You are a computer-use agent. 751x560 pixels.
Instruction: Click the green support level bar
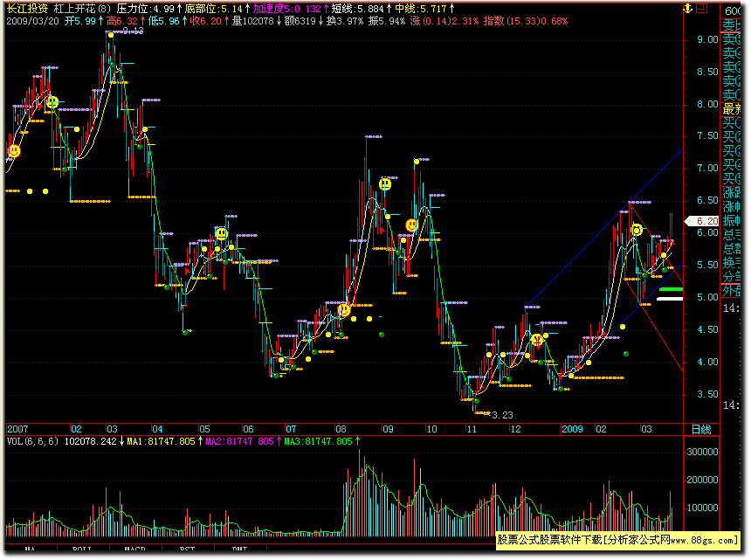click(671, 289)
